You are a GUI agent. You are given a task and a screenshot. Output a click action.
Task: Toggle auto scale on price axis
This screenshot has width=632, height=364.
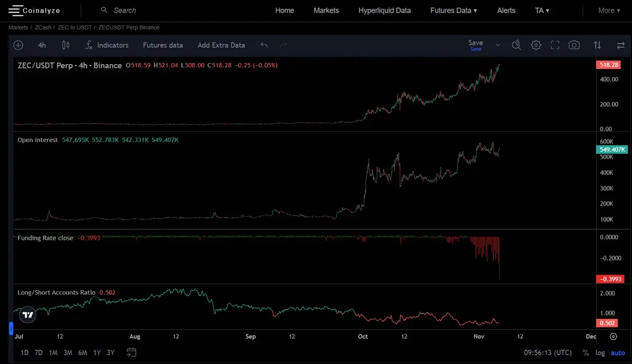[618, 352]
